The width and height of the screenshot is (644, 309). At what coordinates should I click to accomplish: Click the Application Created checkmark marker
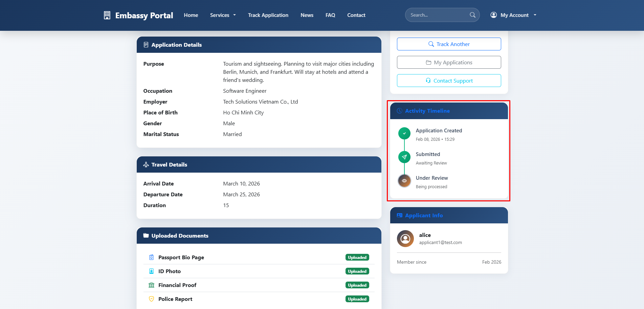pos(404,133)
